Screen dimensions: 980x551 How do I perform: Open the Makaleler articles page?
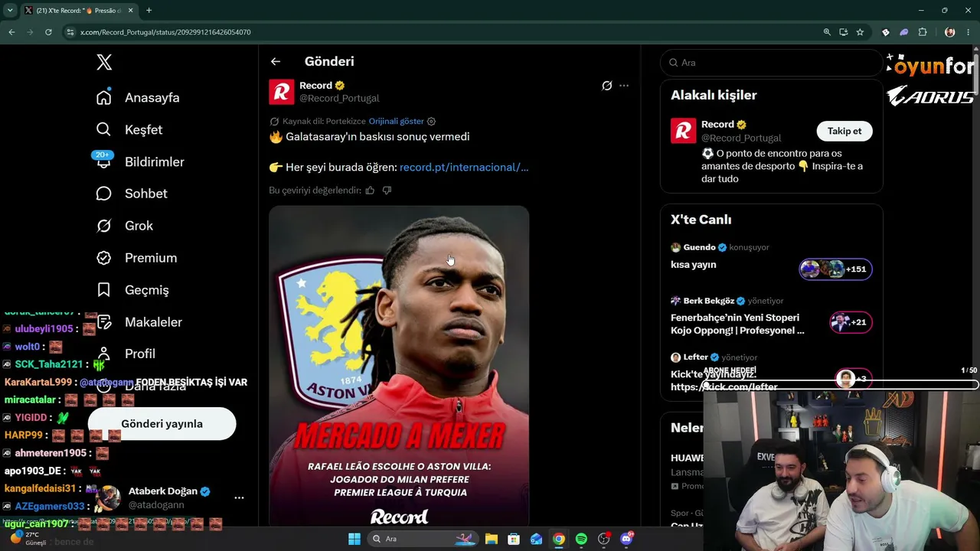[139, 322]
